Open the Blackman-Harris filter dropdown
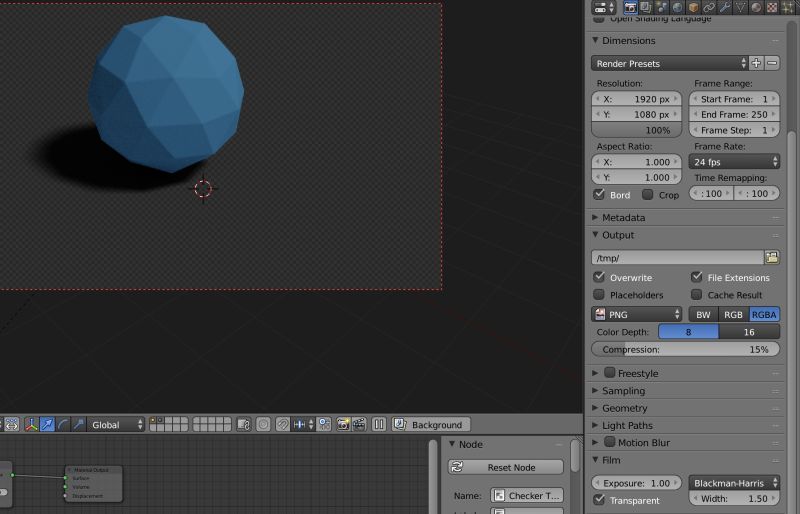 pos(734,482)
